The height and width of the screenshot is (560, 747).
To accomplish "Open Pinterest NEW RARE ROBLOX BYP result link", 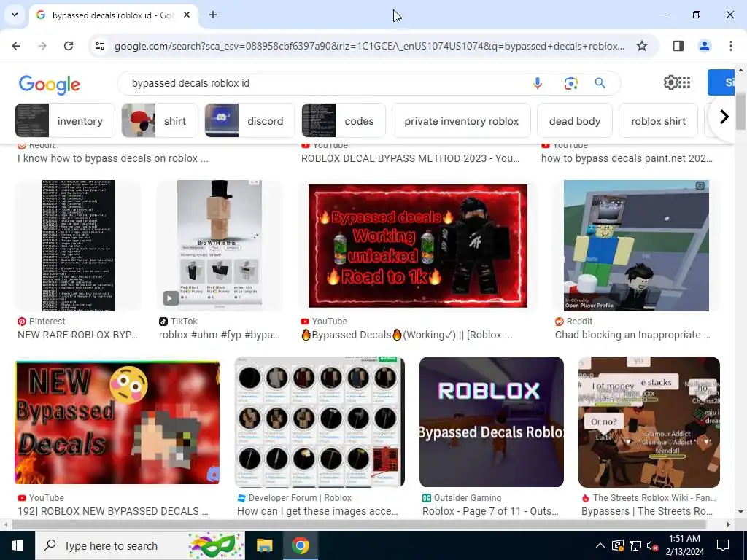I will pyautogui.click(x=77, y=335).
